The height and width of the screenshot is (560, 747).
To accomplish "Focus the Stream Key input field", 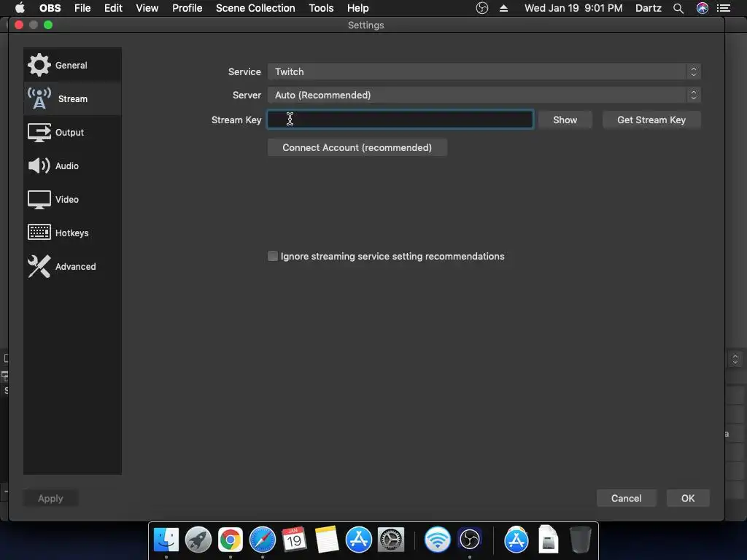I will click(x=400, y=120).
